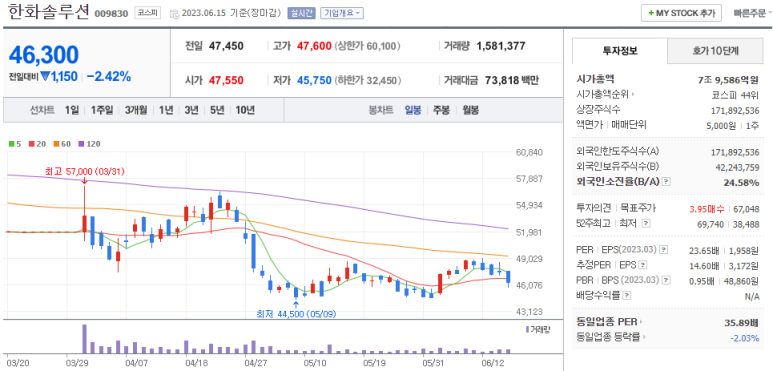Click the arrow beside 동일업종 등락률
773x371 pixels.
coord(644,337)
